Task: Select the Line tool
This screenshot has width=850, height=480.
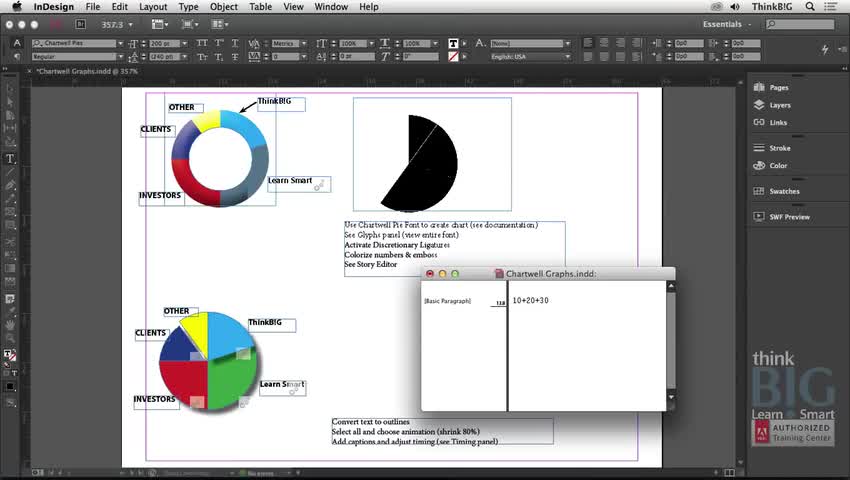Action: pyautogui.click(x=10, y=172)
